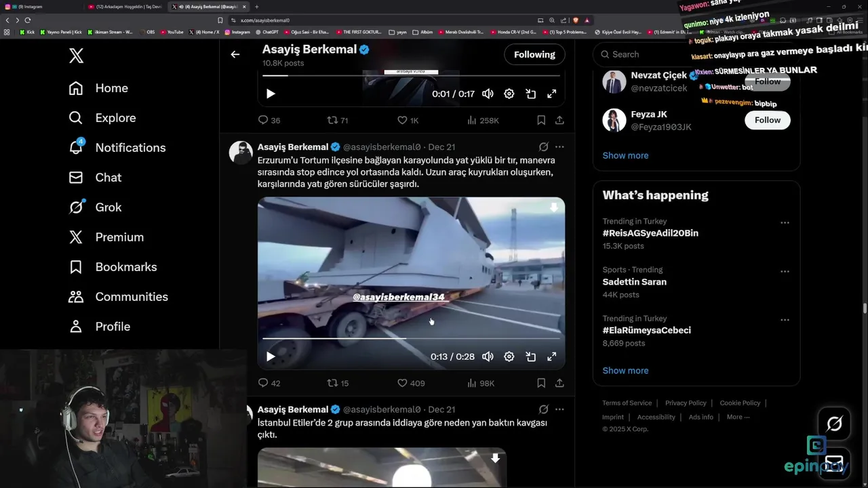
Task: Open the Explore page
Action: coord(102,118)
